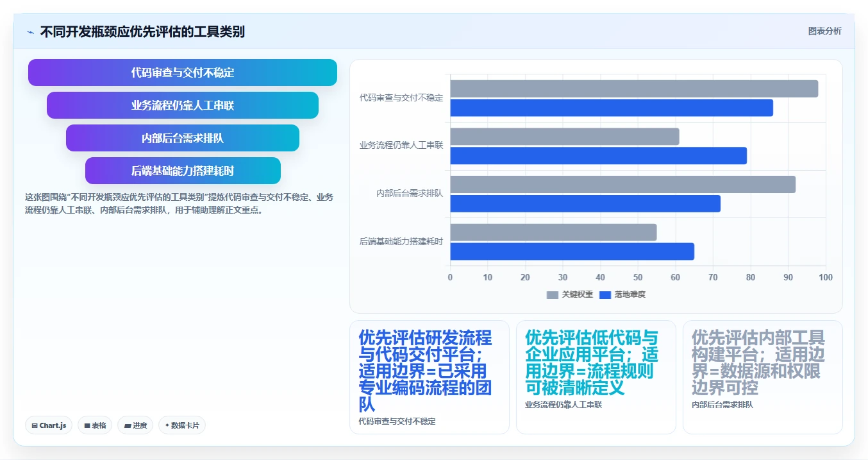Click the 表格 tag chip

click(x=95, y=425)
